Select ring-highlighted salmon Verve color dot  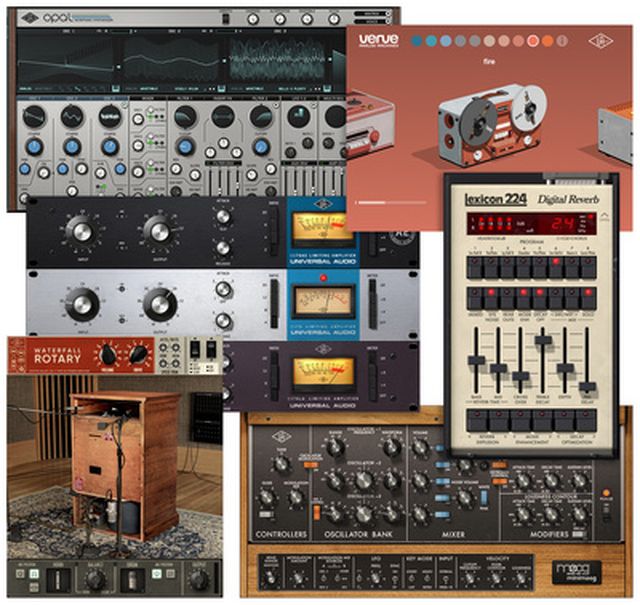(x=533, y=41)
